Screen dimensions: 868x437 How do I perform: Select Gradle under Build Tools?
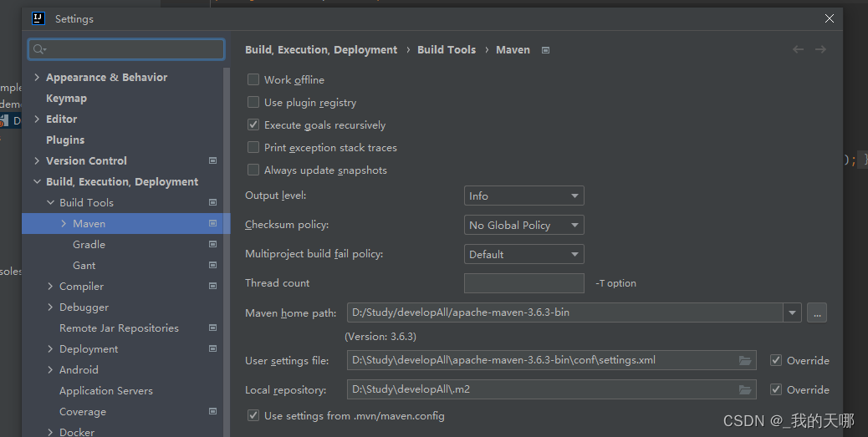[89, 245]
